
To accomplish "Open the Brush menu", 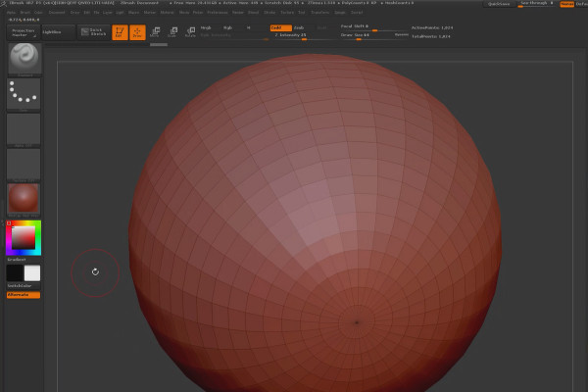I will [x=25, y=13].
